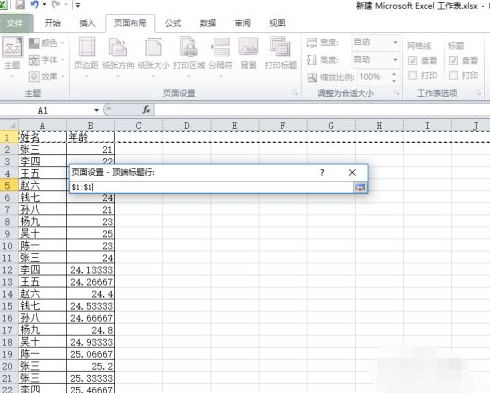
Task: Toggle Gridlines View (查看) checkbox
Action: point(413,60)
